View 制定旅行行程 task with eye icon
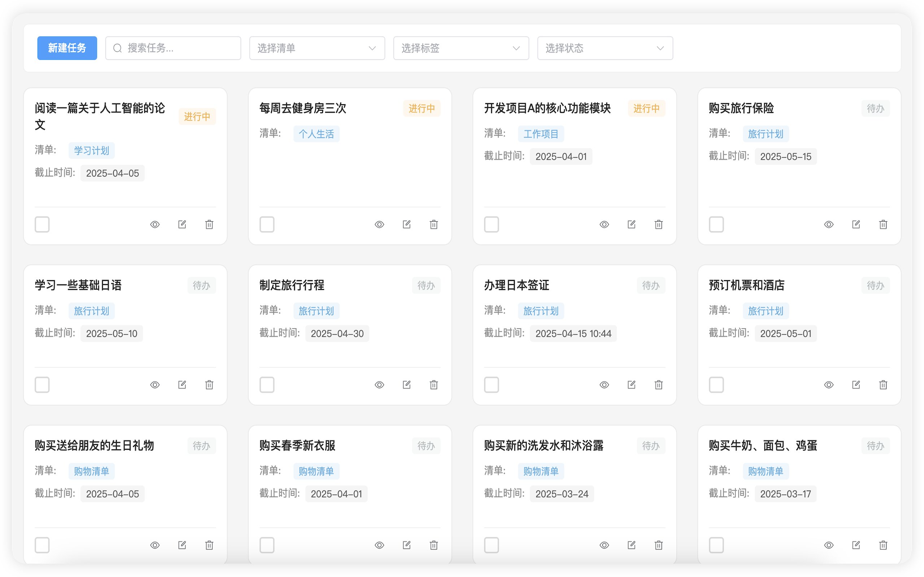The height and width of the screenshot is (577, 924). point(379,385)
